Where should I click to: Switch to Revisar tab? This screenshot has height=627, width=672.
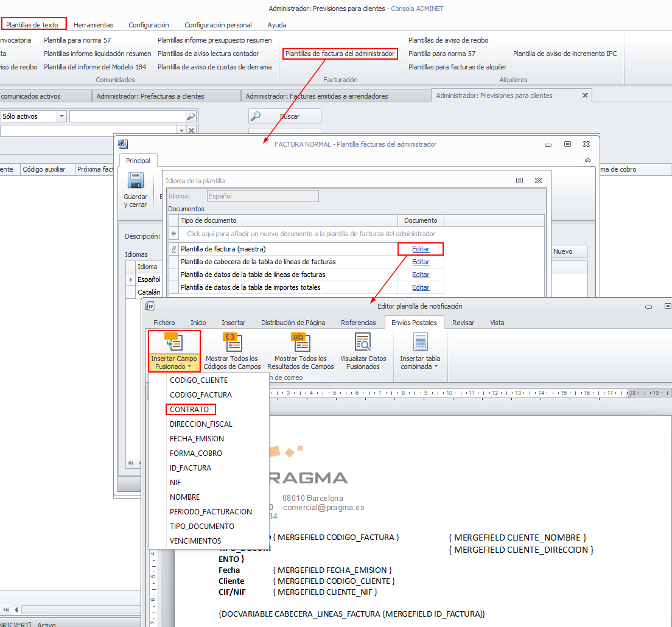(x=463, y=323)
